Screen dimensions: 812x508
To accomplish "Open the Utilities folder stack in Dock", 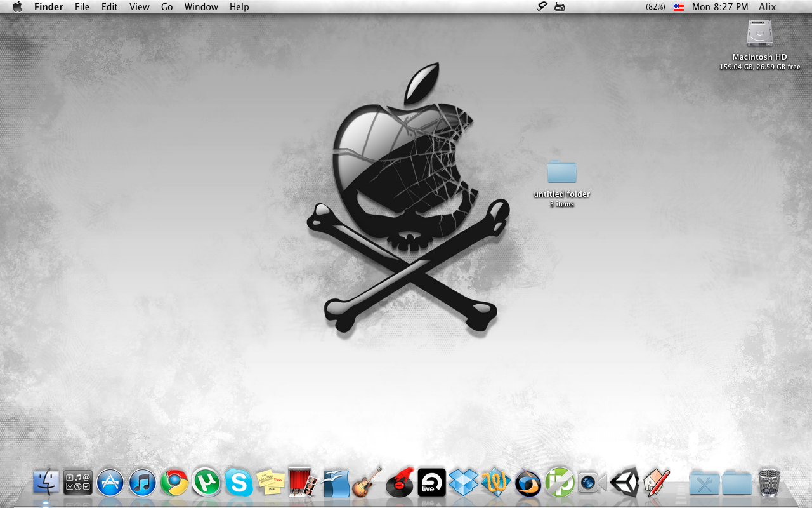I will (x=704, y=483).
